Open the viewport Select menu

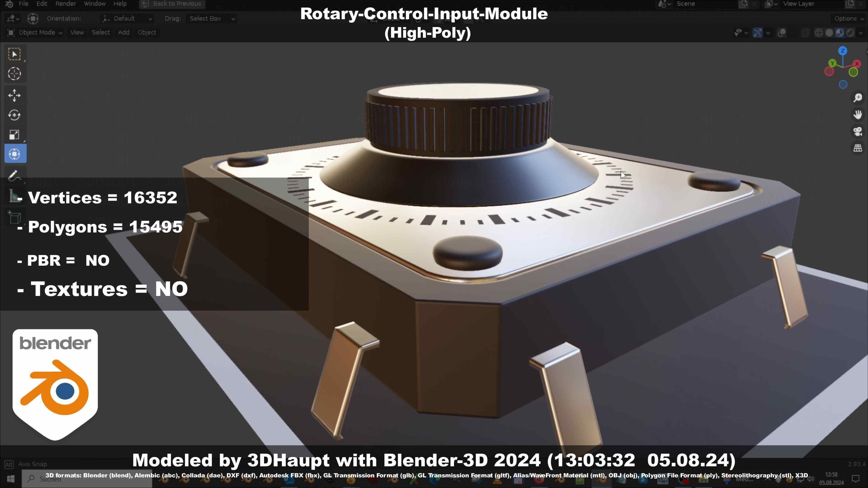(x=101, y=33)
